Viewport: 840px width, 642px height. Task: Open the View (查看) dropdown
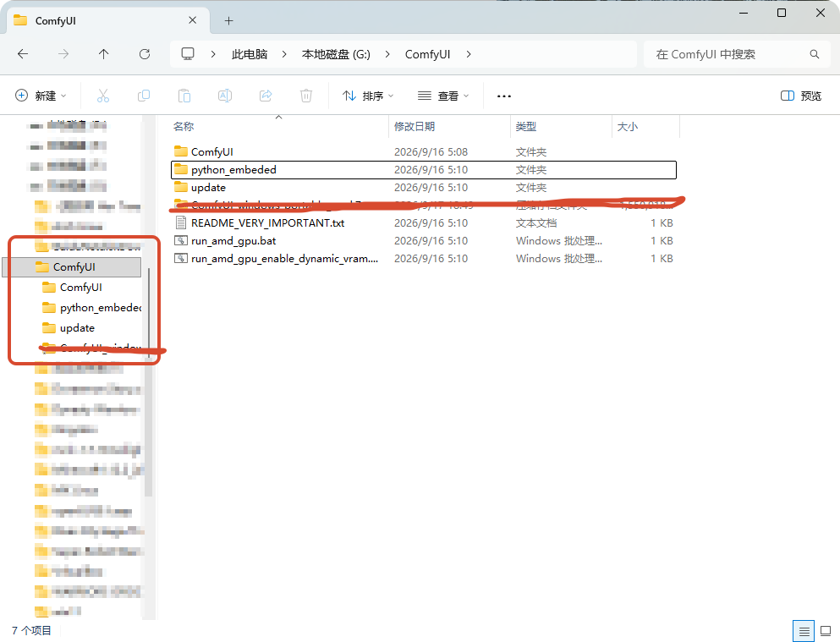click(443, 96)
